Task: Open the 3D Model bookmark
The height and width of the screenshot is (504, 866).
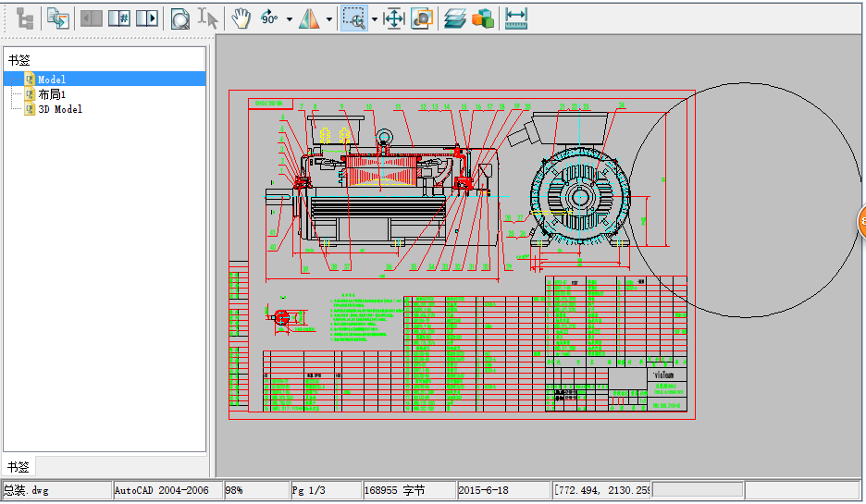Action: 59,109
